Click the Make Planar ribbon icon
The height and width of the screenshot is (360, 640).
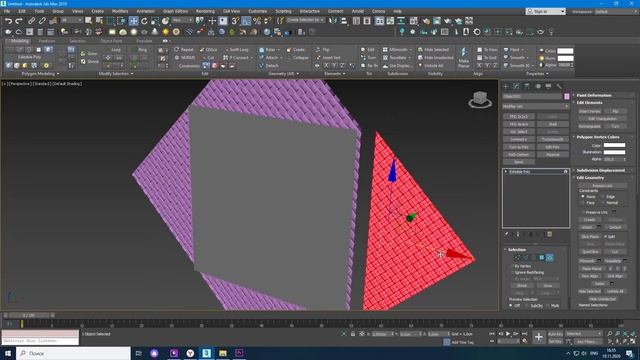point(464,57)
